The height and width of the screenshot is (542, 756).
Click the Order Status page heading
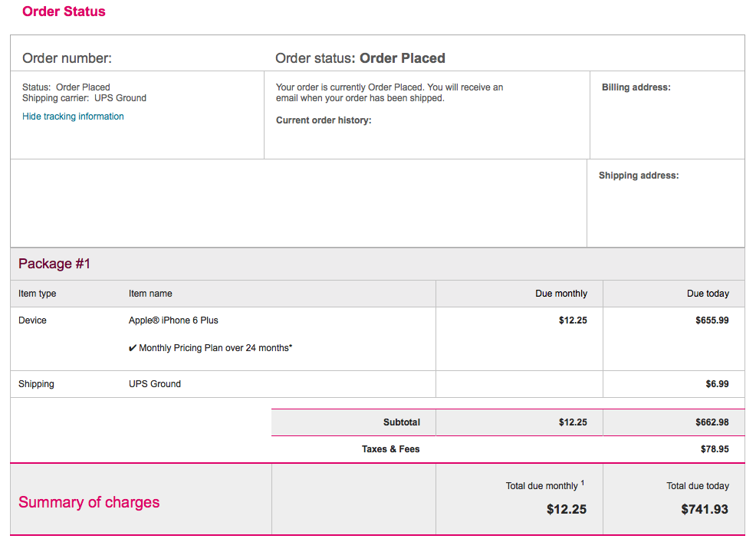pos(64,11)
